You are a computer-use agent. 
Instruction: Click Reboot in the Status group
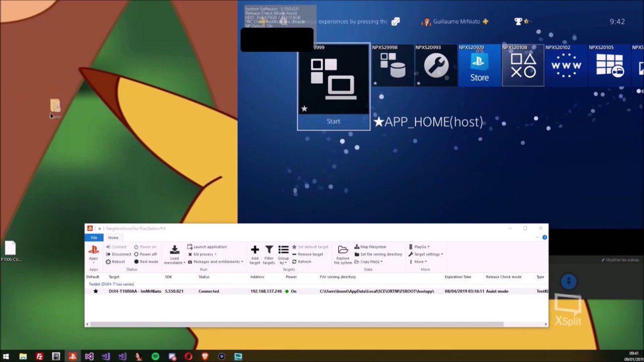(x=115, y=261)
